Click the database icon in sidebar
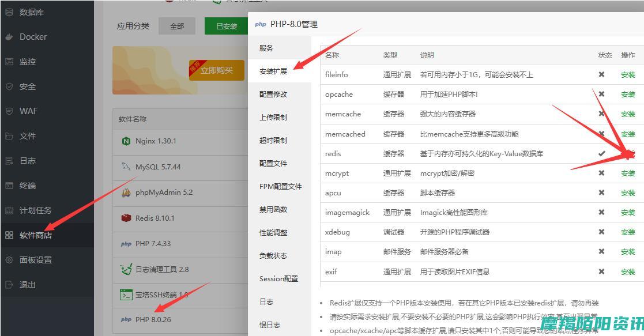Image resolution: width=644 pixels, height=336 pixels. (x=9, y=12)
